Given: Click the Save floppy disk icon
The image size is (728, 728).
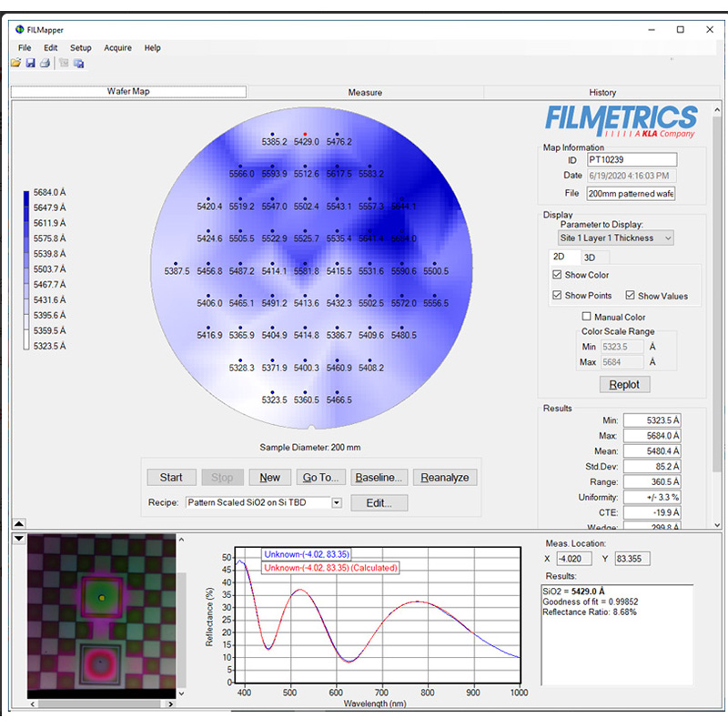Looking at the screenshot, I should click(30, 63).
